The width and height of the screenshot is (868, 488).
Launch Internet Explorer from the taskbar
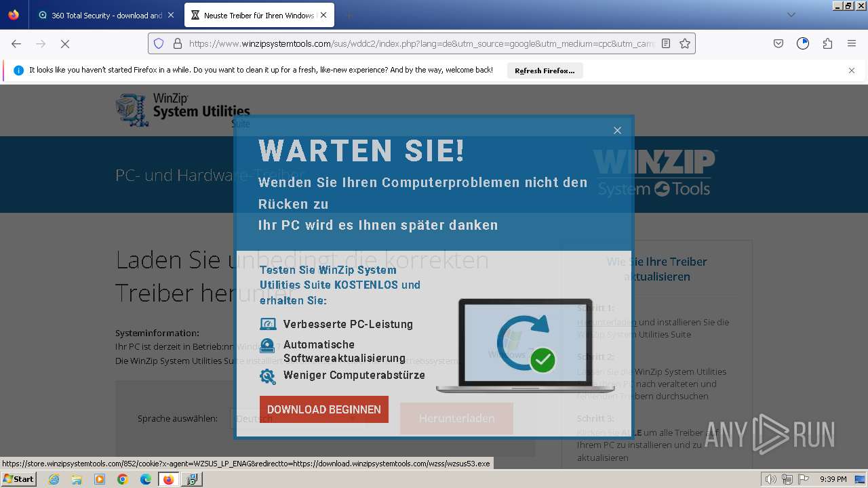pos(54,479)
